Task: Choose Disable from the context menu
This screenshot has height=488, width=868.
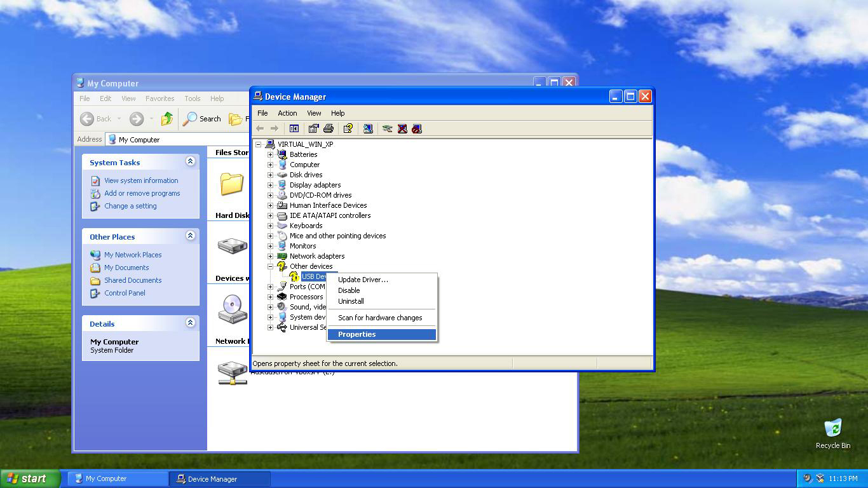Action: click(381, 290)
